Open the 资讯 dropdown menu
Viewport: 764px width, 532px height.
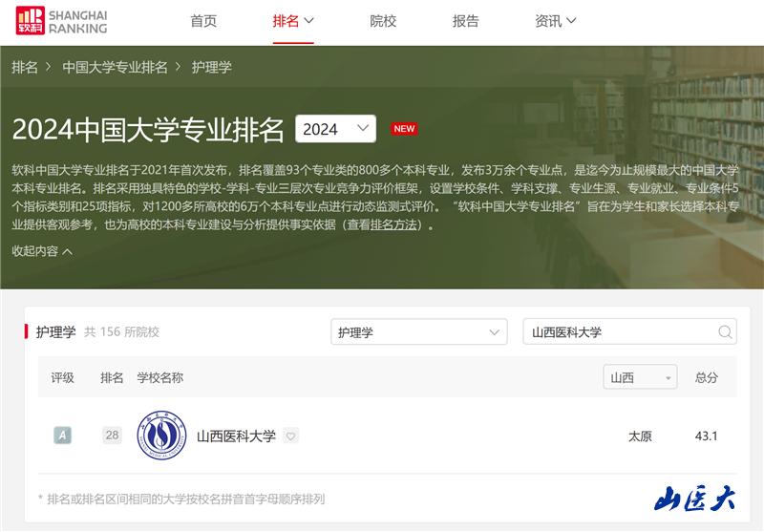555,21
